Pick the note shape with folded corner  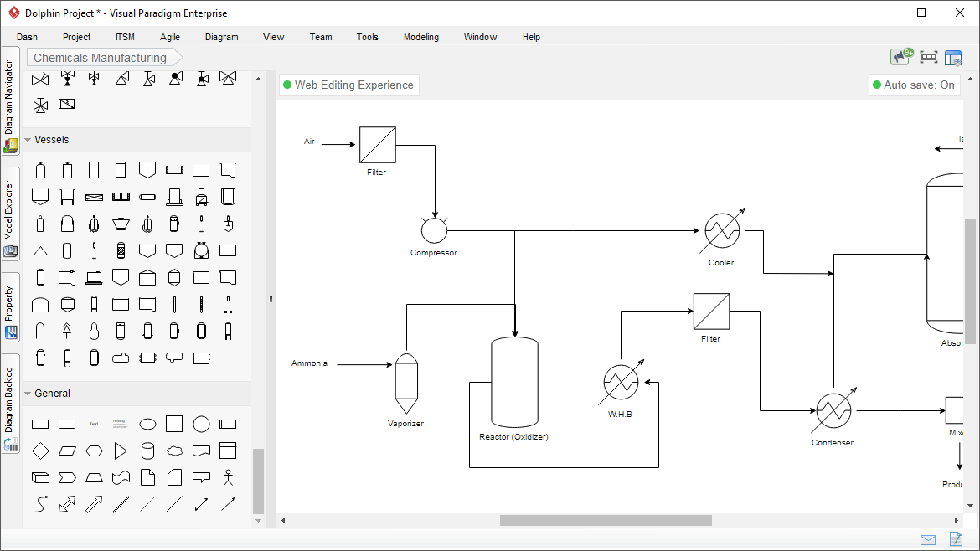click(x=147, y=477)
